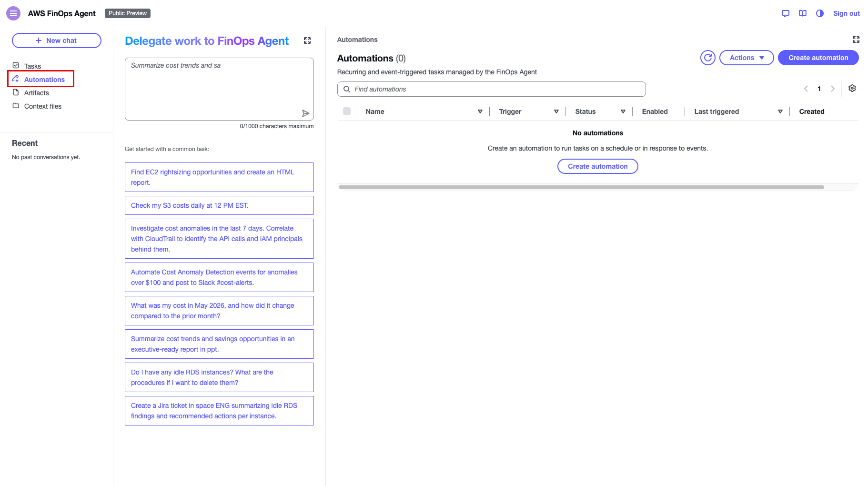
Task: Sort by the Name column arrow
Action: (x=480, y=111)
